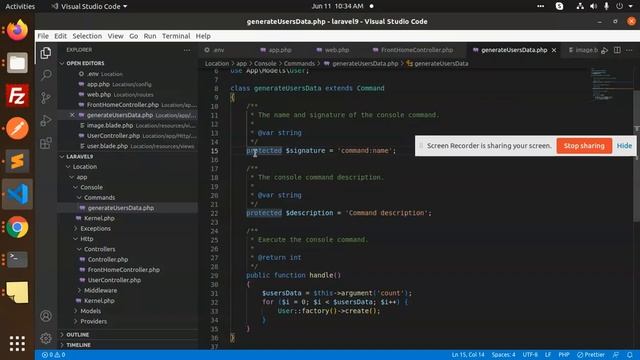Click the Skype tray icon
This screenshot has width=640, height=360.
[560, 6]
